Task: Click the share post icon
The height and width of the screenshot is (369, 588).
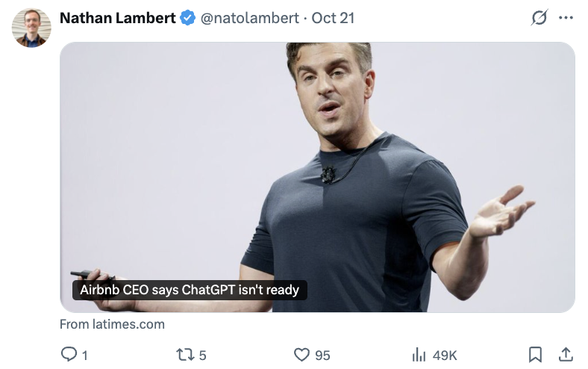Action: point(566,355)
